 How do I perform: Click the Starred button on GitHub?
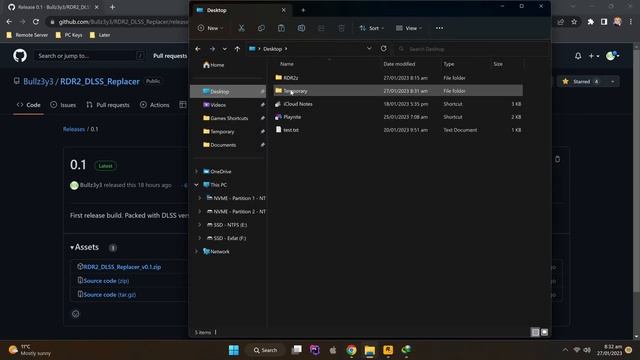point(582,82)
